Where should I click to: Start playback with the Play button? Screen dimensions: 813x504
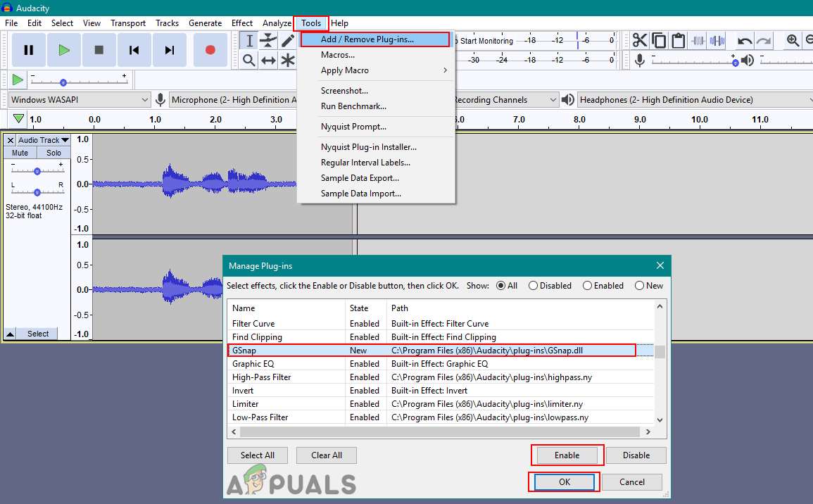(64, 50)
